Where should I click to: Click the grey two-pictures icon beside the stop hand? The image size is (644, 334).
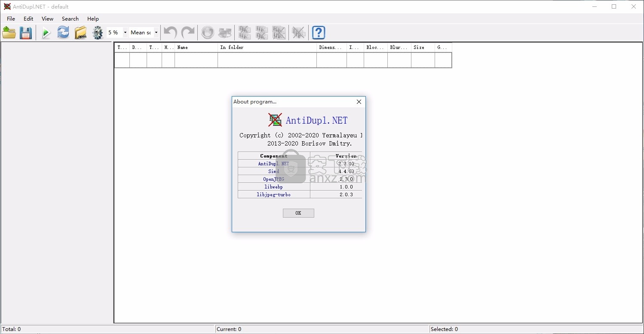[225, 33]
